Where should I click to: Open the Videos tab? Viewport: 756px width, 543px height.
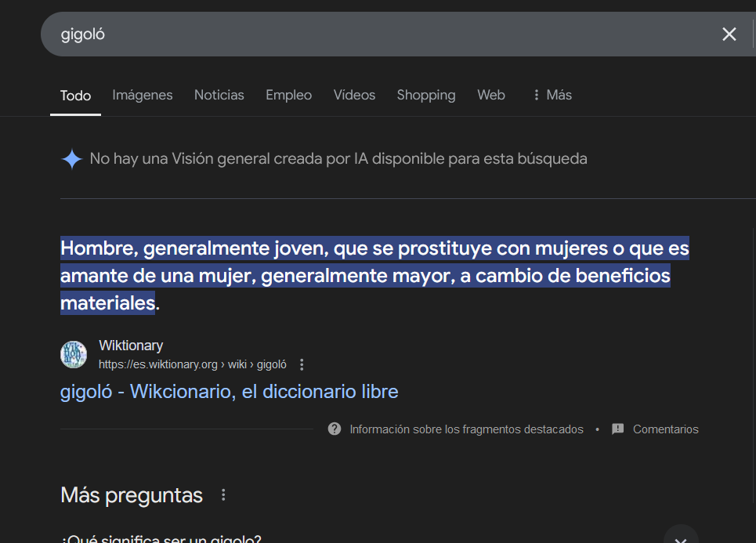354,95
